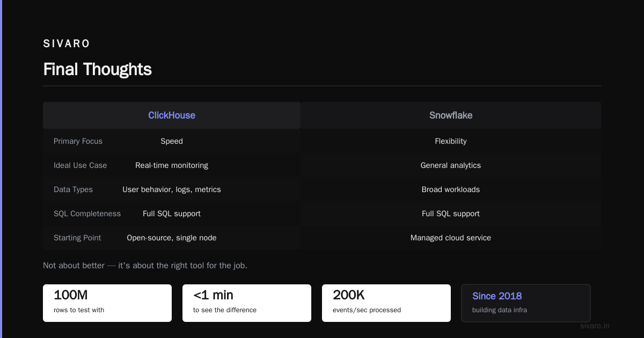Click 'rows to test with' caption
The width and height of the screenshot is (644, 338).
point(79,310)
